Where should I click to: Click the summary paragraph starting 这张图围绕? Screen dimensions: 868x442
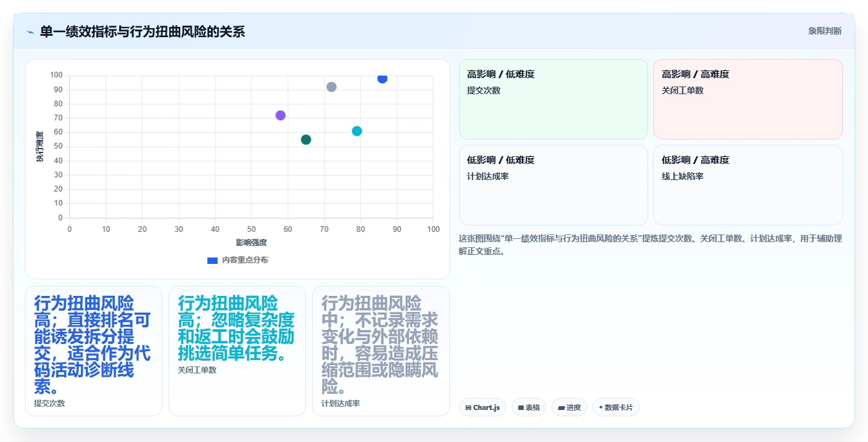650,245
